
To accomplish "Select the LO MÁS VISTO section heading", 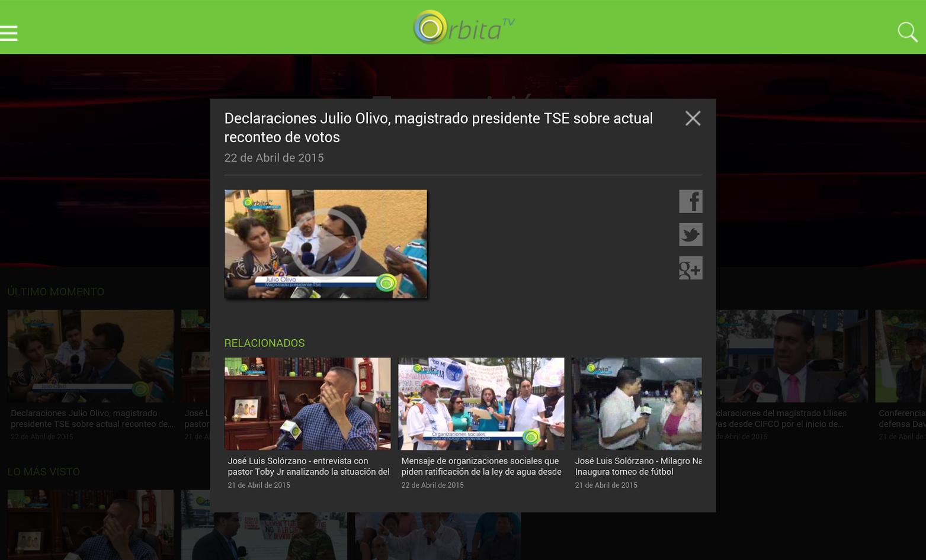I will 43,472.
